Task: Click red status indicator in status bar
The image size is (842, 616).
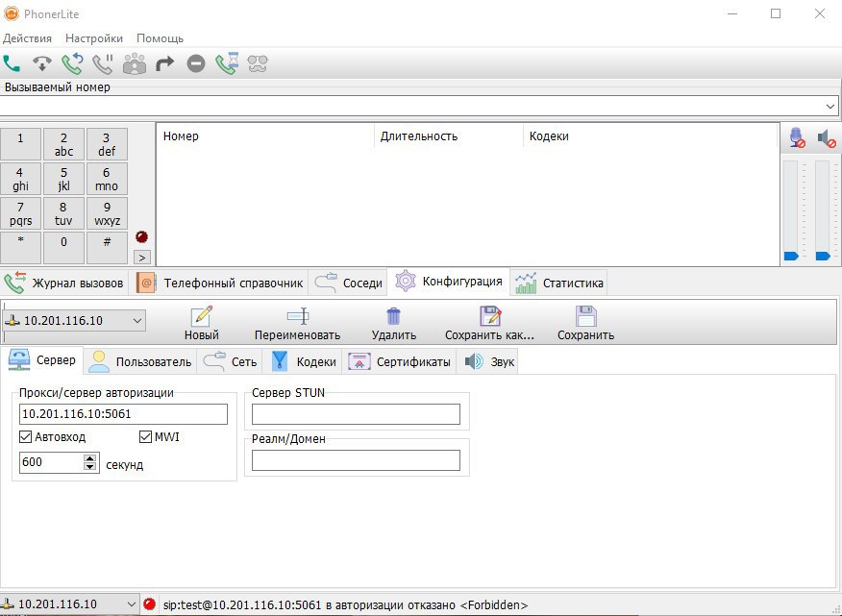Action: point(149,604)
